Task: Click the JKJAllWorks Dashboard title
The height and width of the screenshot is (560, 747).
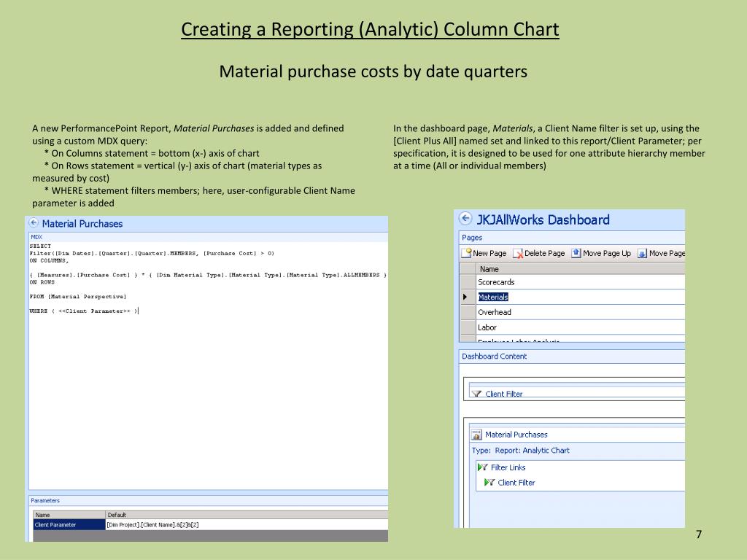Action: coord(543,219)
